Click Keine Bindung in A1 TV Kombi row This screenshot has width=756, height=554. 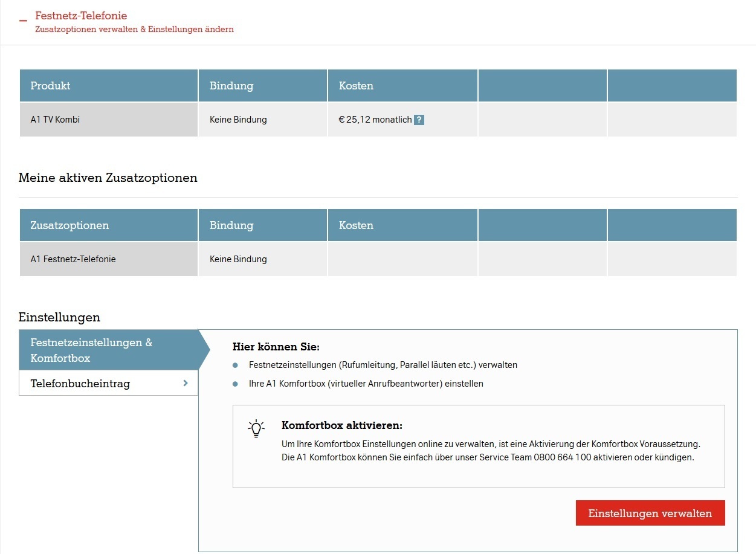pyautogui.click(x=238, y=120)
